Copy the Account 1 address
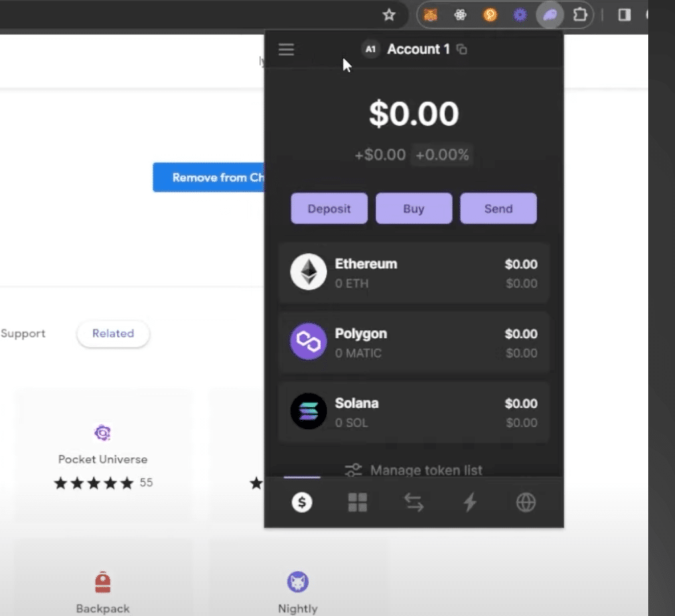Image resolution: width=675 pixels, height=616 pixels. [x=461, y=50]
